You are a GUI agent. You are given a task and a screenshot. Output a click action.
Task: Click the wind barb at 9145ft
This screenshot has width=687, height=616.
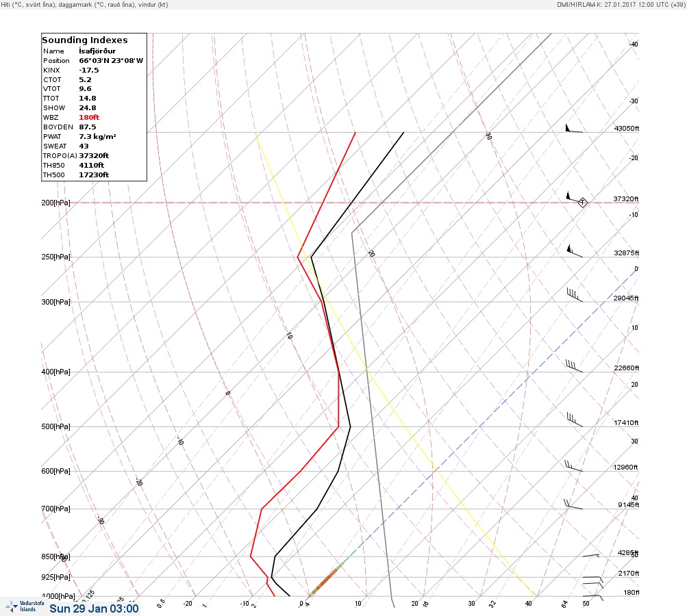pos(573,504)
